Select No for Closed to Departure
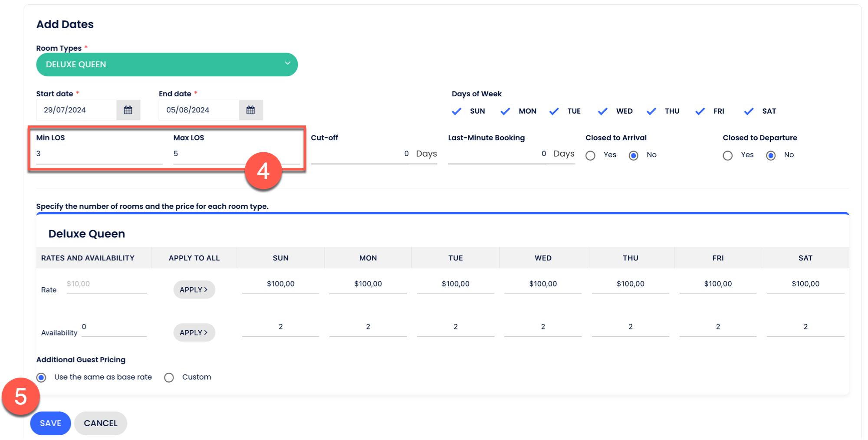Image resolution: width=868 pixels, height=440 pixels. pyautogui.click(x=771, y=155)
